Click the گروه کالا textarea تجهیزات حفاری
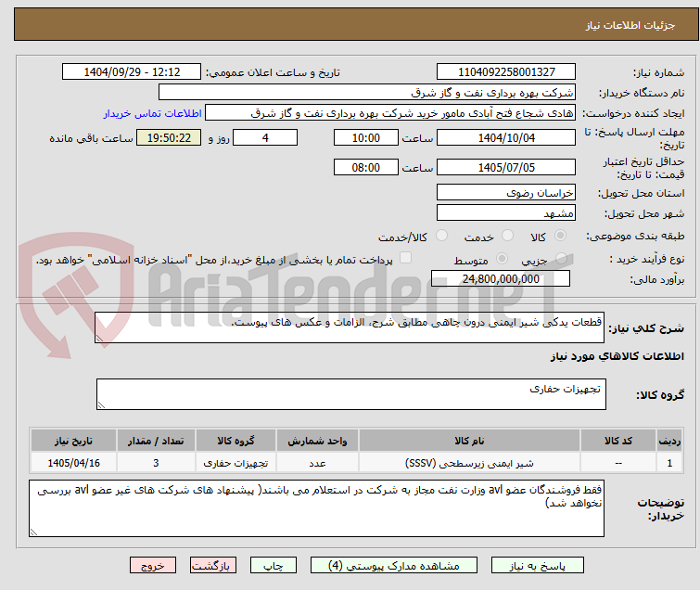The width and height of the screenshot is (700, 590). [350, 394]
